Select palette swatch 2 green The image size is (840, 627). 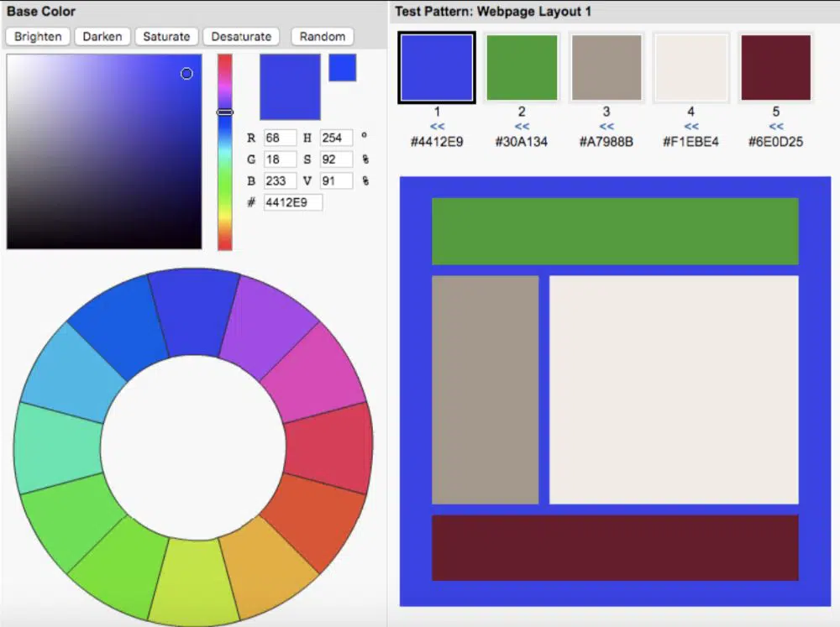click(522, 67)
